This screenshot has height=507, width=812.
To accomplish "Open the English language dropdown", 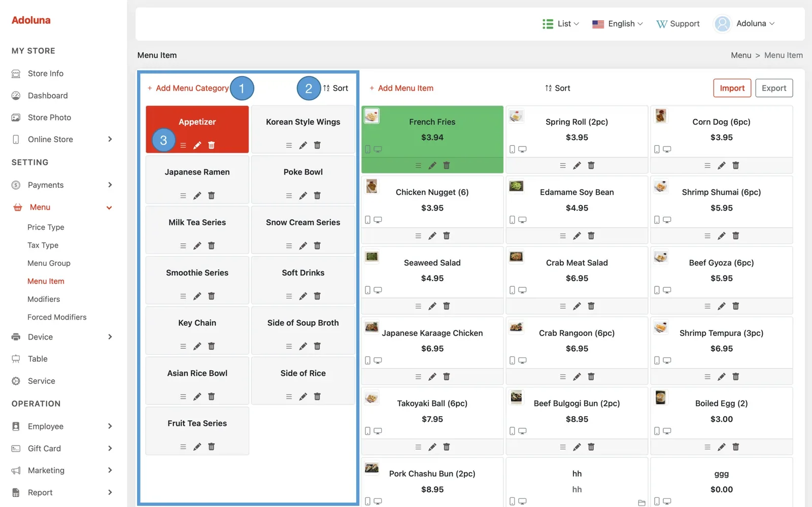I will coord(618,24).
